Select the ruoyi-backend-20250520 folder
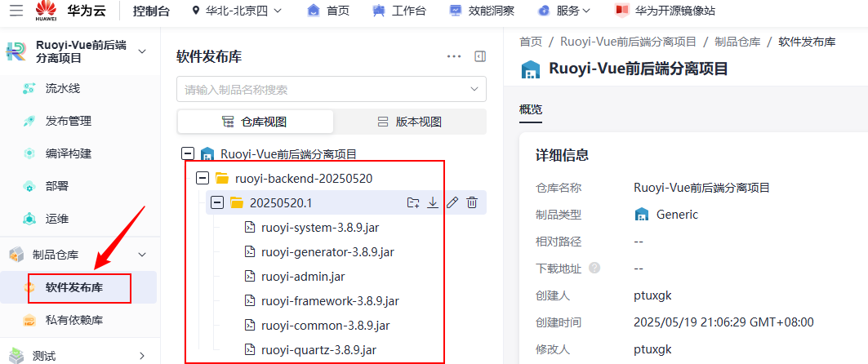Image resolution: width=868 pixels, height=364 pixels. (304, 178)
